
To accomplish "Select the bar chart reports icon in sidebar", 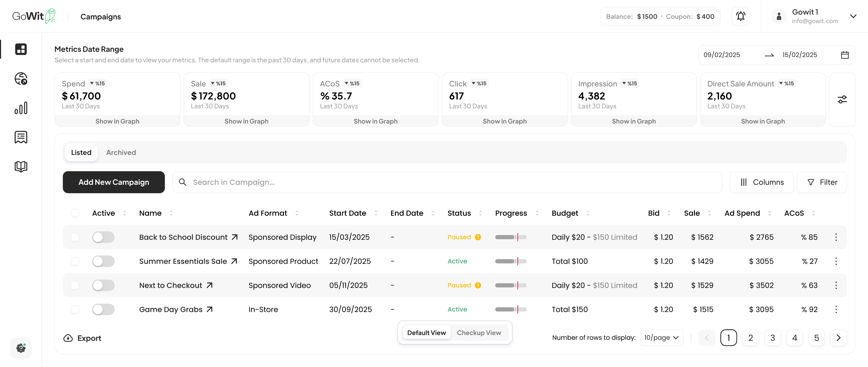I will coord(21,108).
